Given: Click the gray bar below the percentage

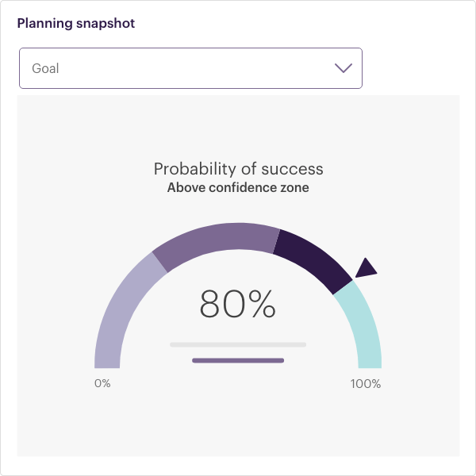Looking at the screenshot, I should (238, 344).
